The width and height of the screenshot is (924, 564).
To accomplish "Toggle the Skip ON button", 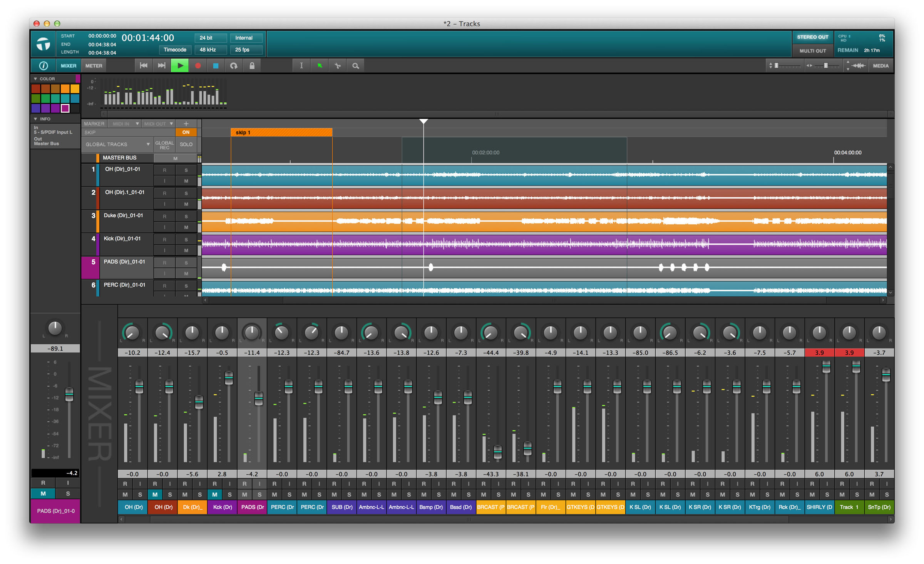I will [x=186, y=132].
